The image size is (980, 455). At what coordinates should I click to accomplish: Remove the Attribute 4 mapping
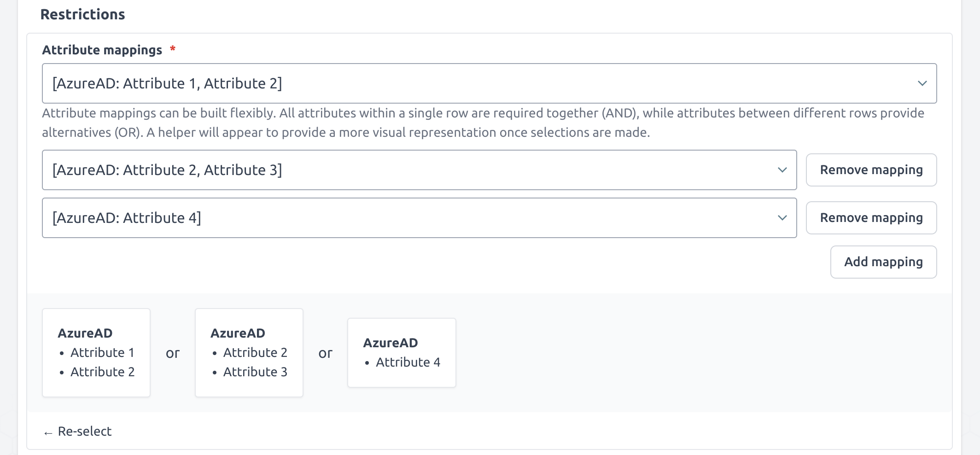pos(871,218)
